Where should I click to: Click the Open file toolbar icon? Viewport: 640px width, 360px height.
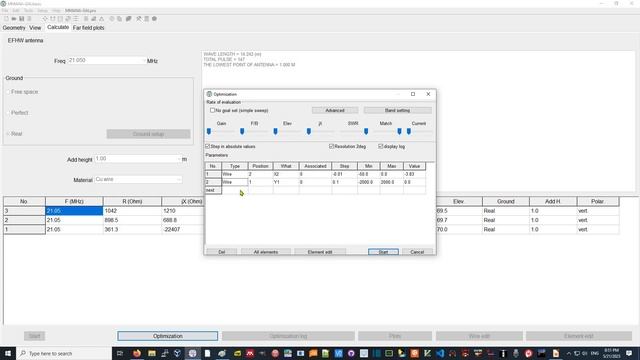click(14, 19)
